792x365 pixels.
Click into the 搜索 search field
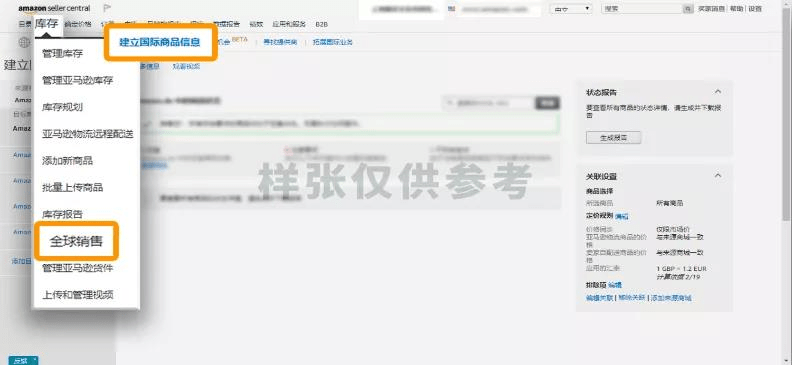pyautogui.click(x=642, y=9)
